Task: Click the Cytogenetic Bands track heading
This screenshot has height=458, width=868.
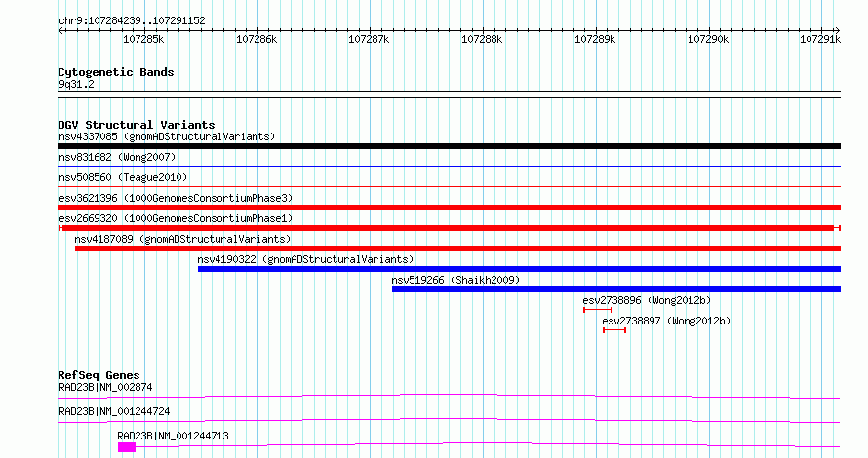Action: pos(116,72)
